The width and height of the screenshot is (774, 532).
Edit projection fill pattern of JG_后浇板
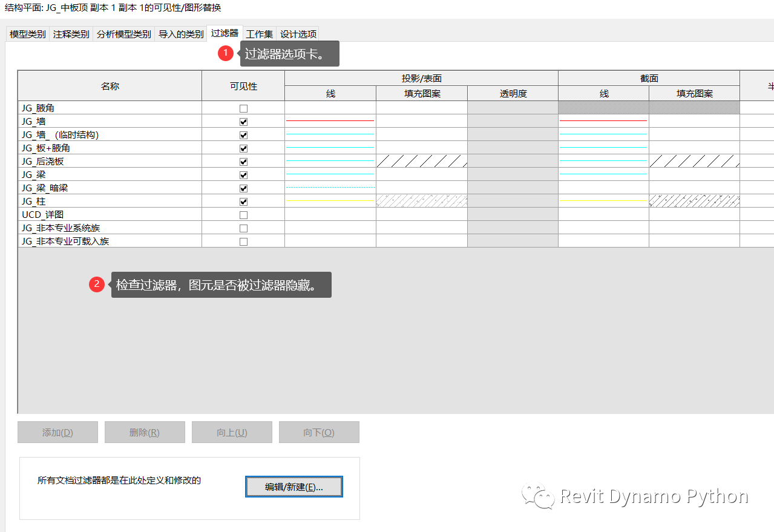[422, 161]
